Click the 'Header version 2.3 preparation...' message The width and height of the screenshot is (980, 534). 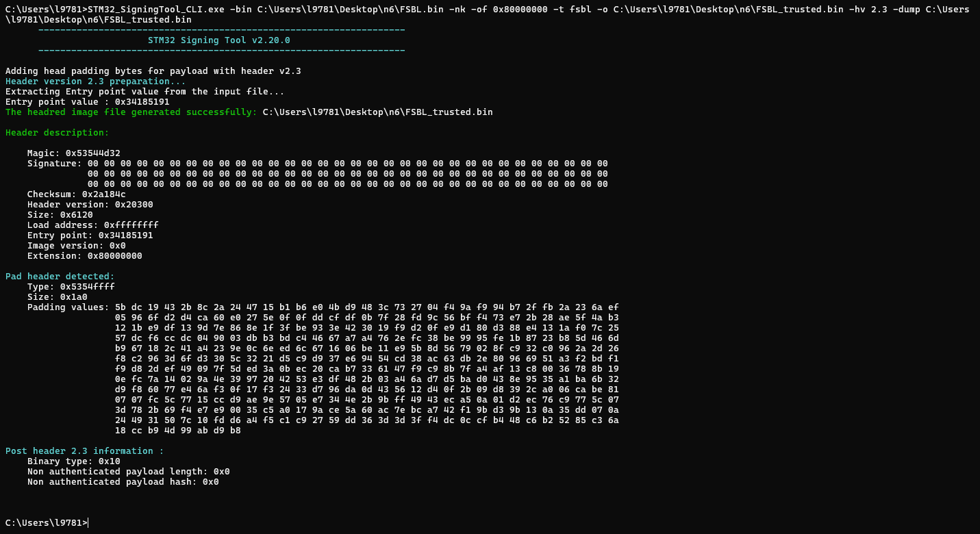(x=95, y=81)
